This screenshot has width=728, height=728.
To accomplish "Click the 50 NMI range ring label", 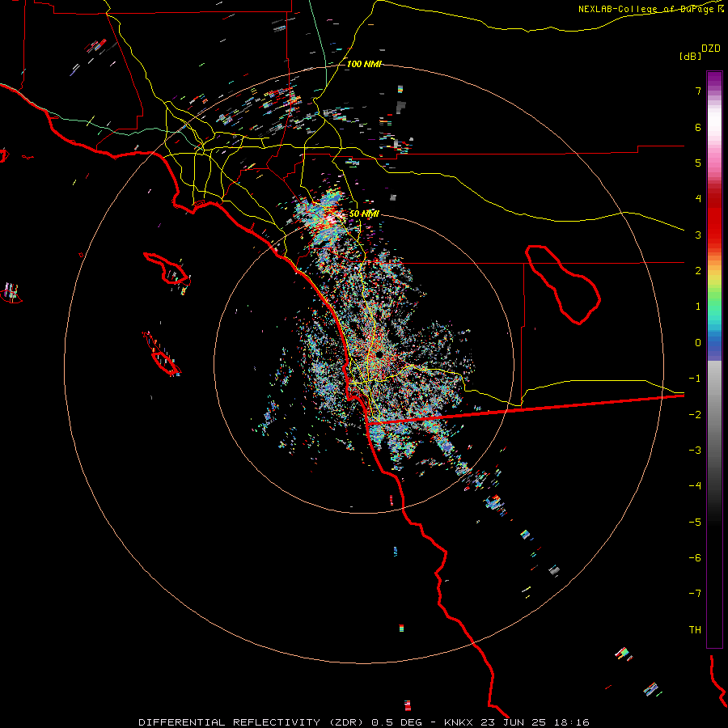I will (x=364, y=214).
